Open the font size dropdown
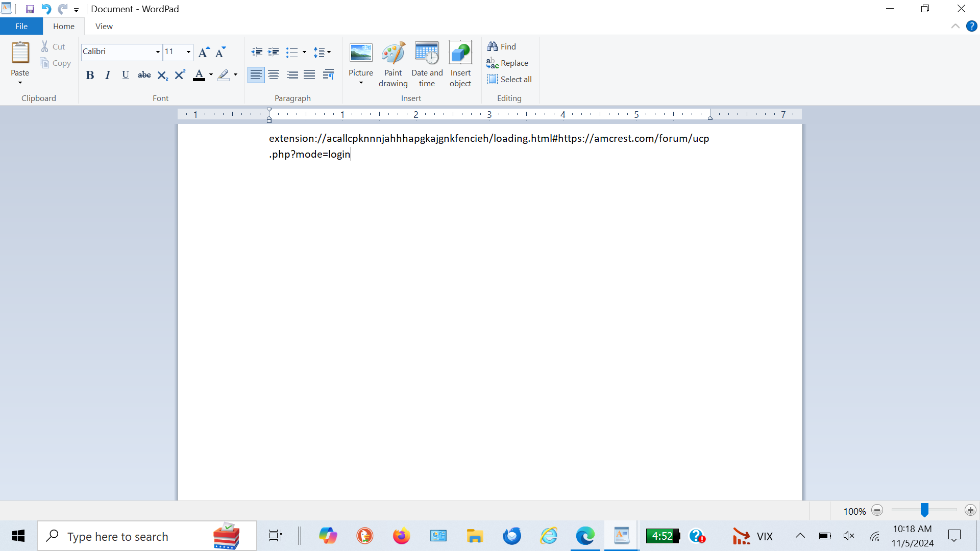 [188, 52]
